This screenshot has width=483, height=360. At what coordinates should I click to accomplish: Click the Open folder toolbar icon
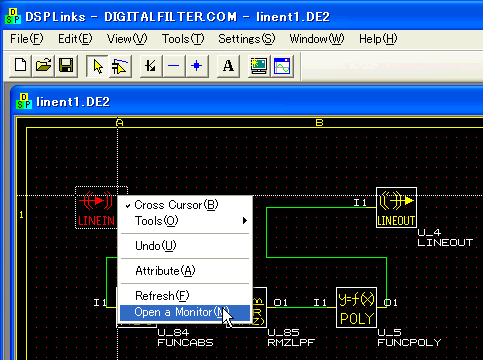pyautogui.click(x=44, y=66)
